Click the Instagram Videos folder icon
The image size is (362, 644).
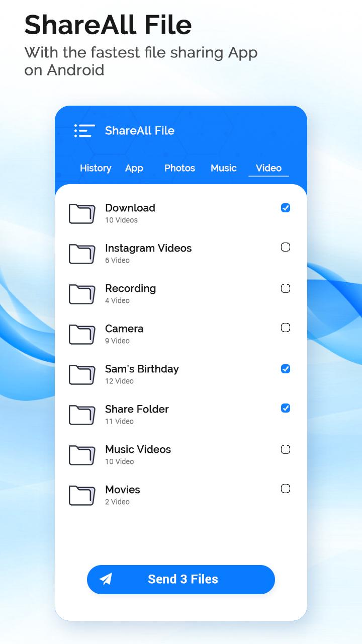point(82,254)
